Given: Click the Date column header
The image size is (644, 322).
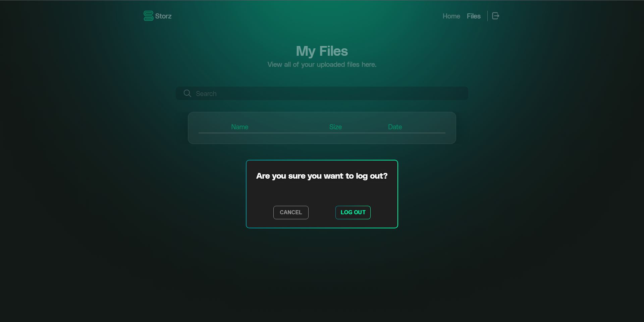Looking at the screenshot, I should pos(395,127).
